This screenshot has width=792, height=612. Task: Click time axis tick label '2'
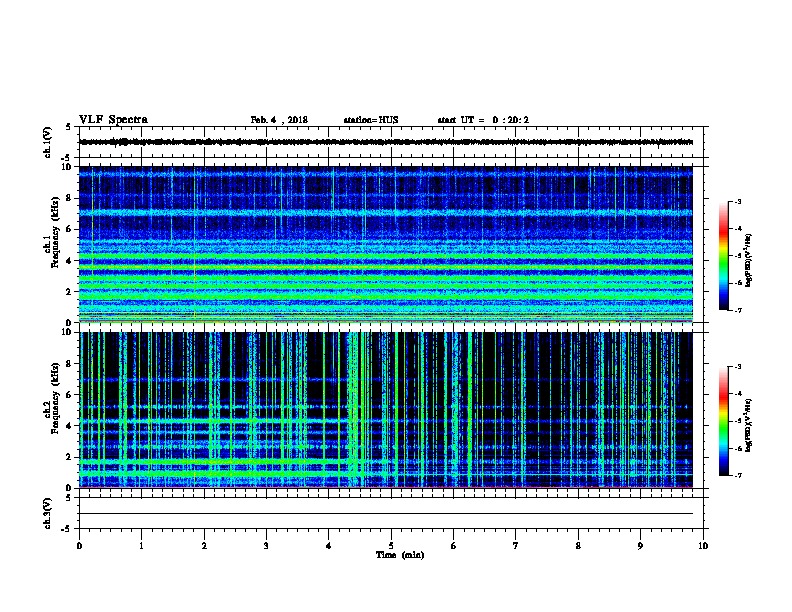pos(204,546)
